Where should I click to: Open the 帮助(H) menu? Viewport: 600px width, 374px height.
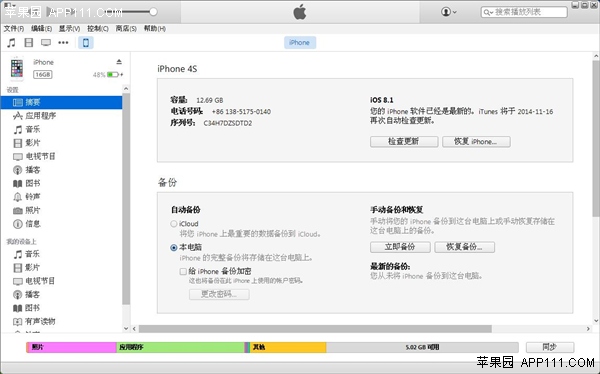coord(155,29)
